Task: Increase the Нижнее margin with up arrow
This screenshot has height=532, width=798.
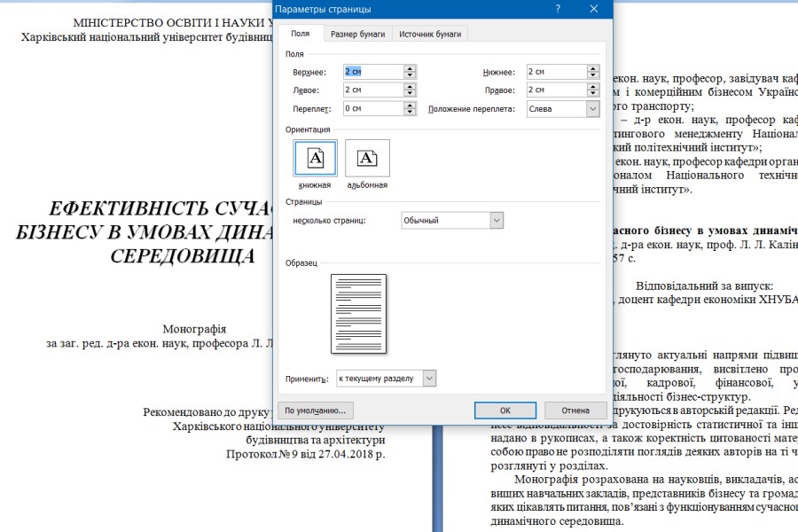Action: tap(593, 68)
